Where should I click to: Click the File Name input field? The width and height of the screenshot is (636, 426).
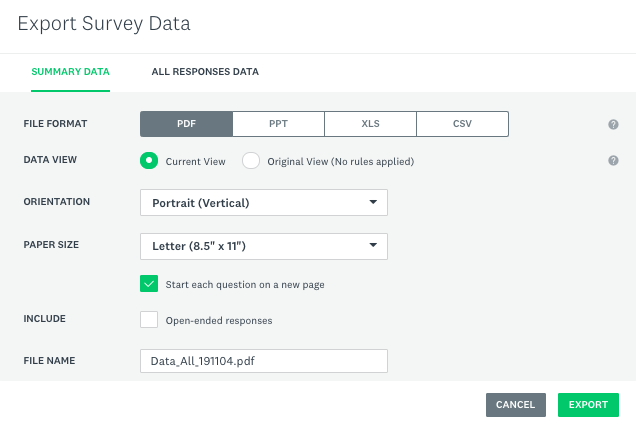click(264, 361)
